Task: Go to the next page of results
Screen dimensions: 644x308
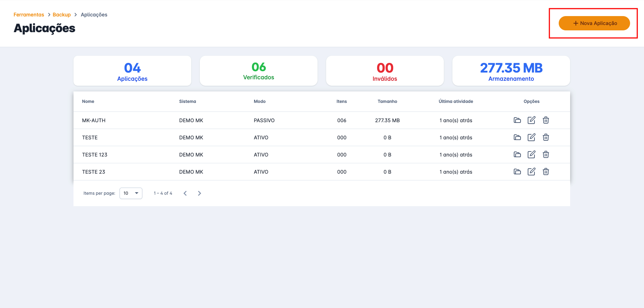Action: [199, 193]
